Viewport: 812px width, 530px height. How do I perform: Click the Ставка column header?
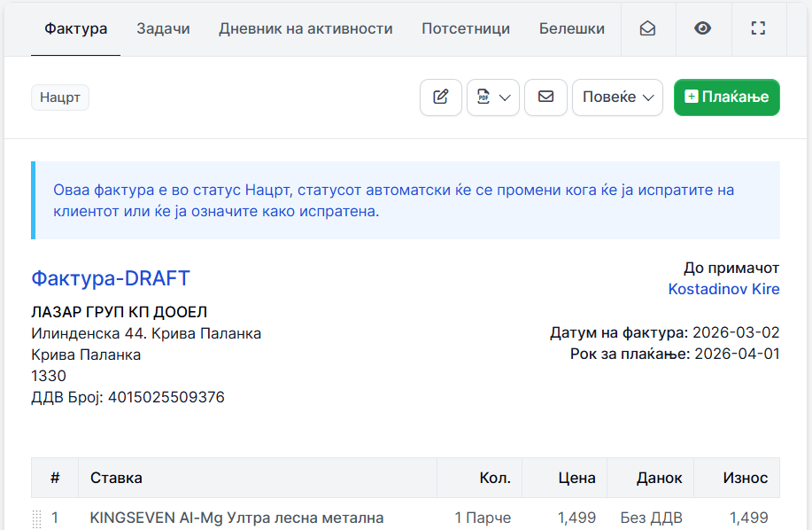(x=116, y=478)
